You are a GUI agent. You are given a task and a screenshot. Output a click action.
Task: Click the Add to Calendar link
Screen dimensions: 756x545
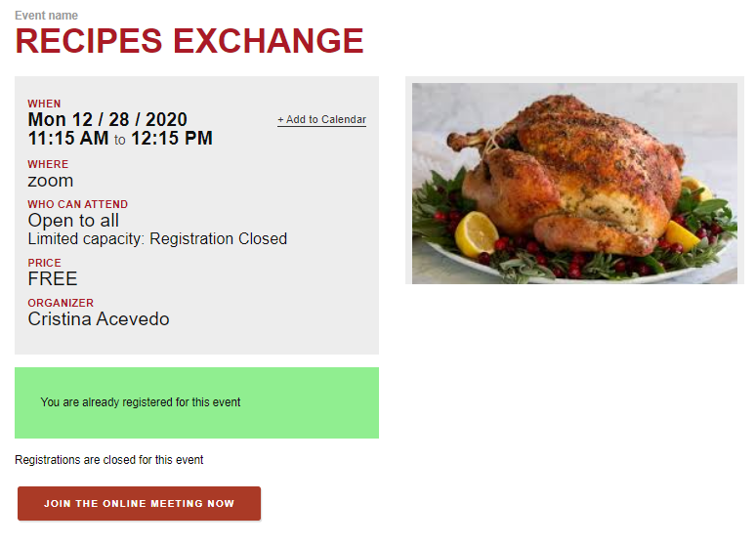point(321,119)
